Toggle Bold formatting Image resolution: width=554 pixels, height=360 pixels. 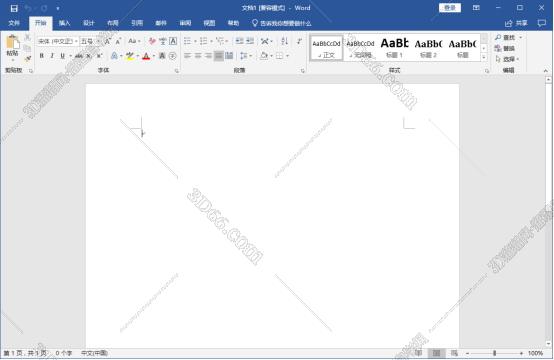41,56
